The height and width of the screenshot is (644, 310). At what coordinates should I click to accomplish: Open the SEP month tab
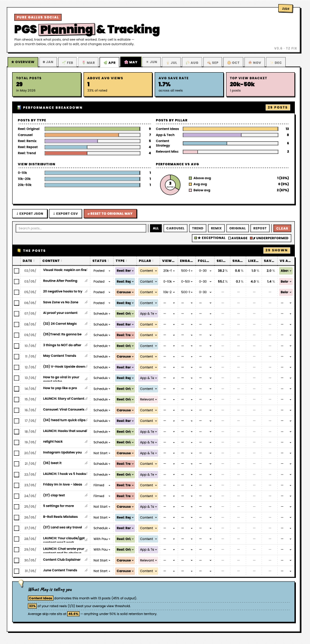click(213, 63)
